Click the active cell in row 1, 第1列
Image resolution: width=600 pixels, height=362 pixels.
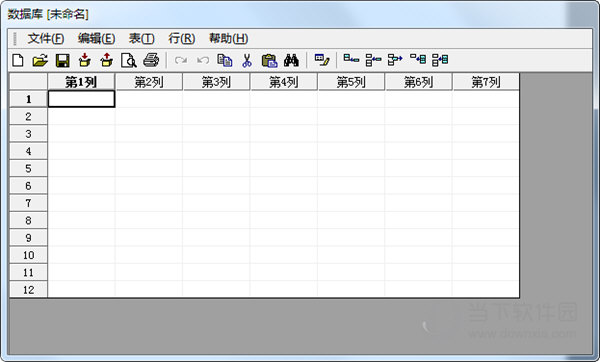pyautogui.click(x=81, y=99)
